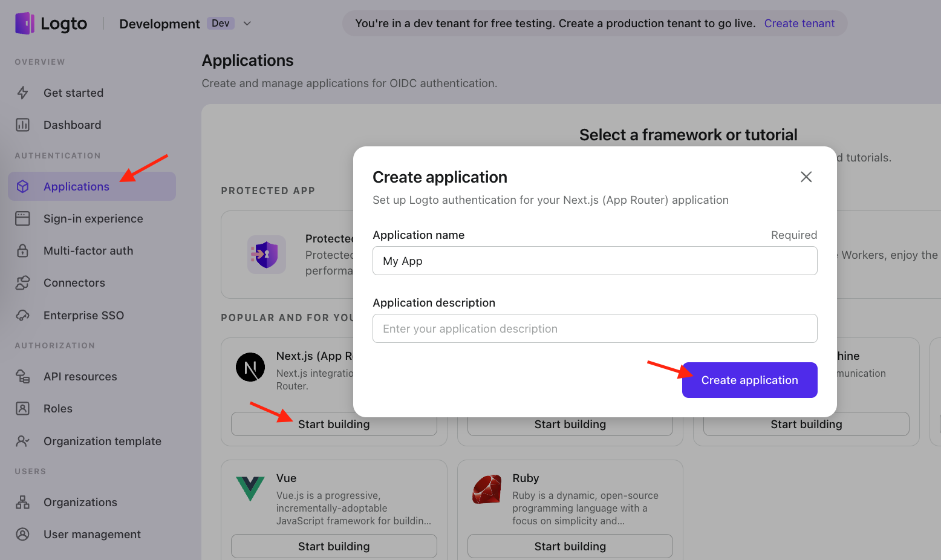The image size is (941, 560).
Task: Click the Connectors cloud icon
Action: (x=22, y=282)
